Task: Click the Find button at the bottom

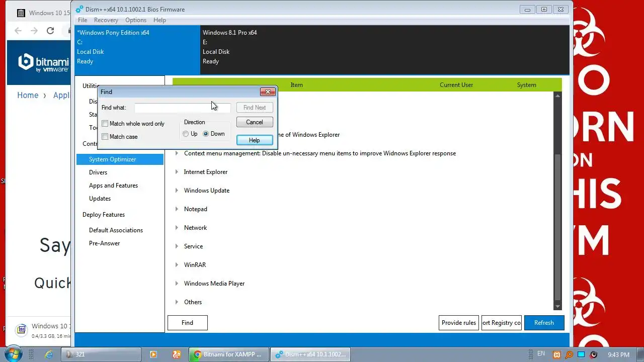Action: click(187, 323)
